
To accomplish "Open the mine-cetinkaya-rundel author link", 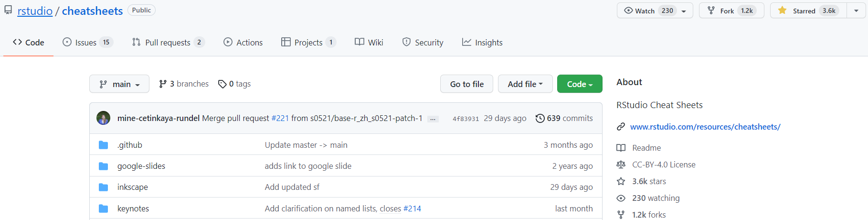I will coord(159,118).
